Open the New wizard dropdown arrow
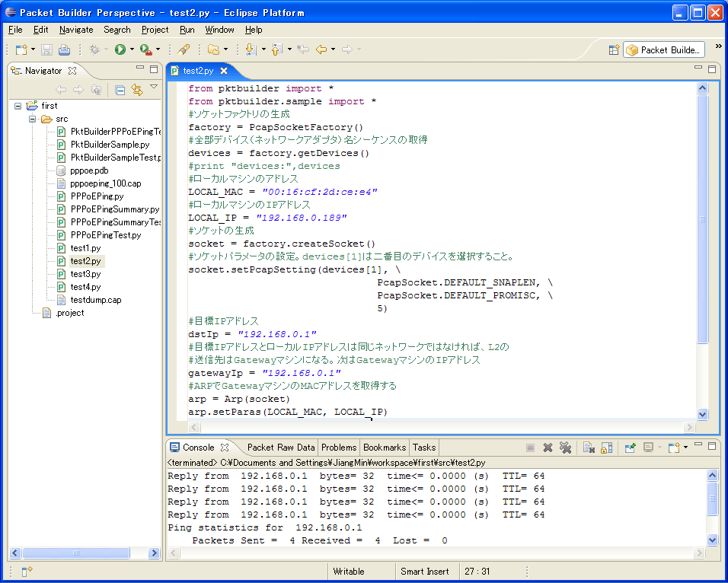This screenshot has width=728, height=583. tap(33, 49)
